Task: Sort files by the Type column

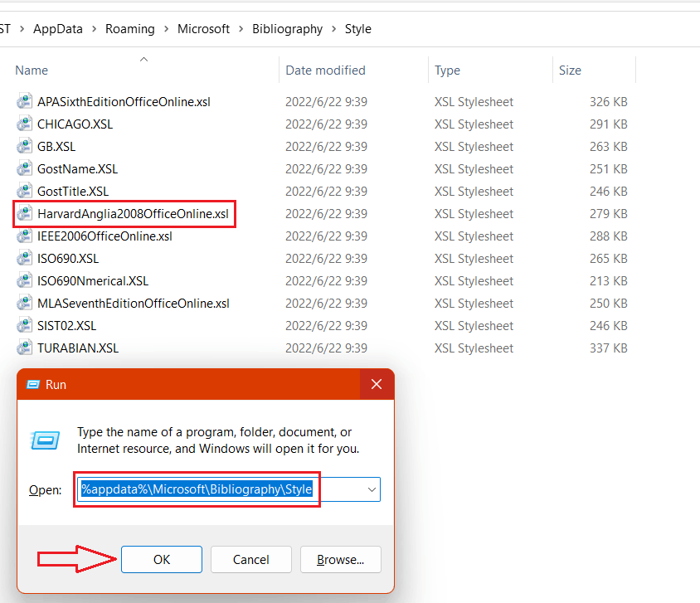Action: [447, 71]
